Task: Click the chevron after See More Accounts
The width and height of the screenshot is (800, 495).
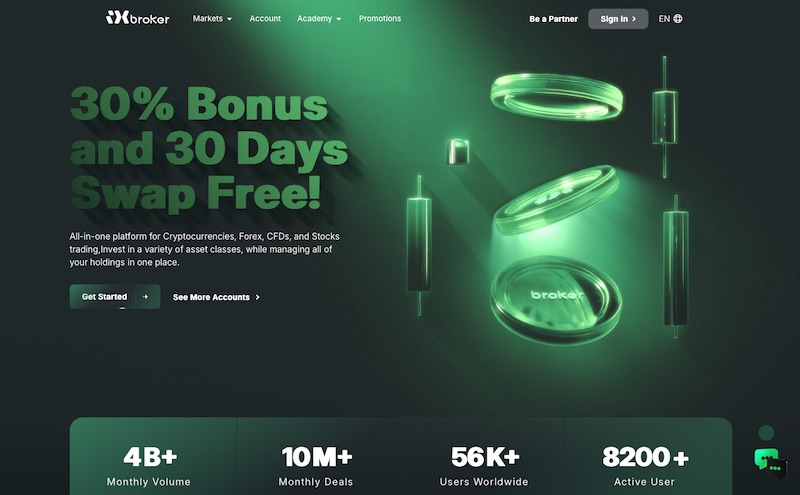Action: [258, 297]
